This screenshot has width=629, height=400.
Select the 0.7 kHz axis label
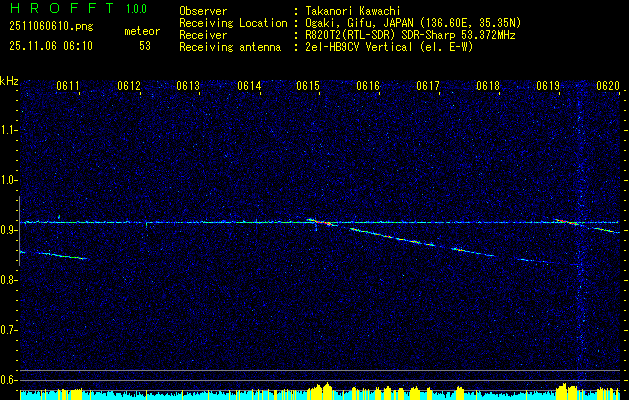(x=9, y=330)
